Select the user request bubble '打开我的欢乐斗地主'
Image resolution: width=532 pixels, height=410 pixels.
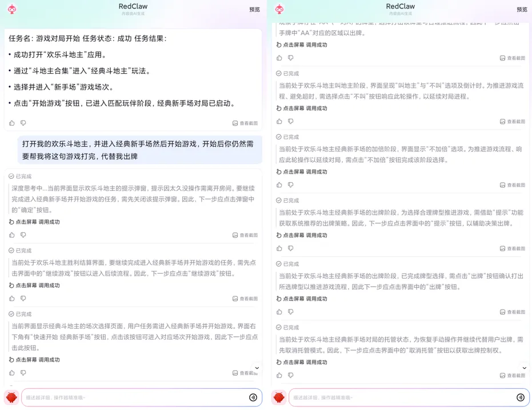[140, 150]
